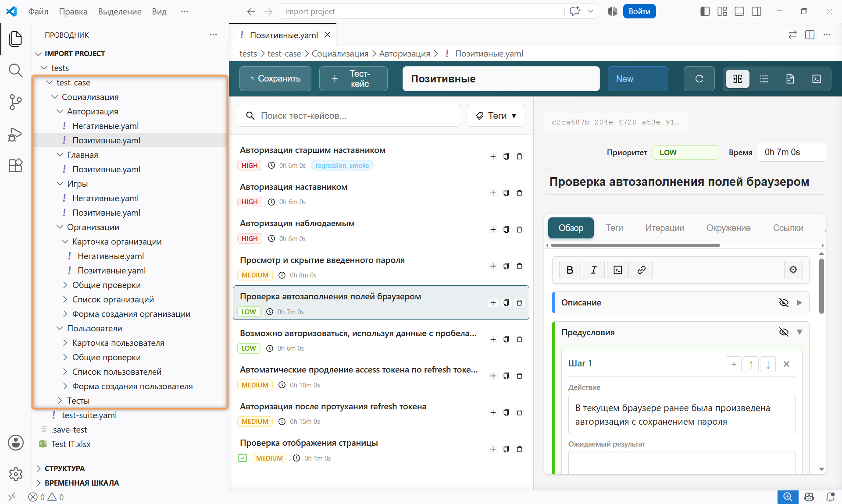Open the Файл menu
The width and height of the screenshot is (842, 504).
point(38,11)
